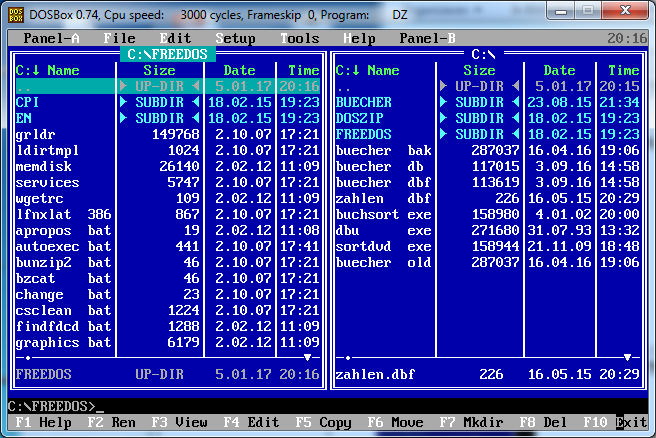The height and width of the screenshot is (438, 656).
Task: Open the Tools menu
Action: 300,38
